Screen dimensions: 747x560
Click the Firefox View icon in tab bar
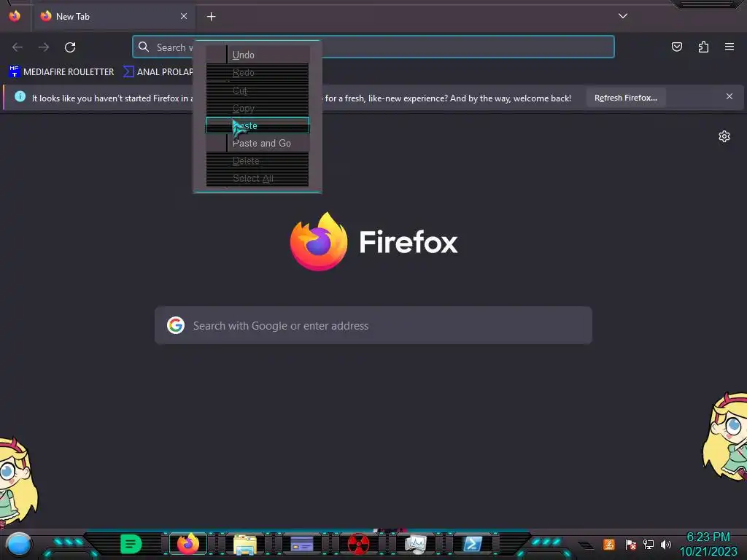click(15, 16)
